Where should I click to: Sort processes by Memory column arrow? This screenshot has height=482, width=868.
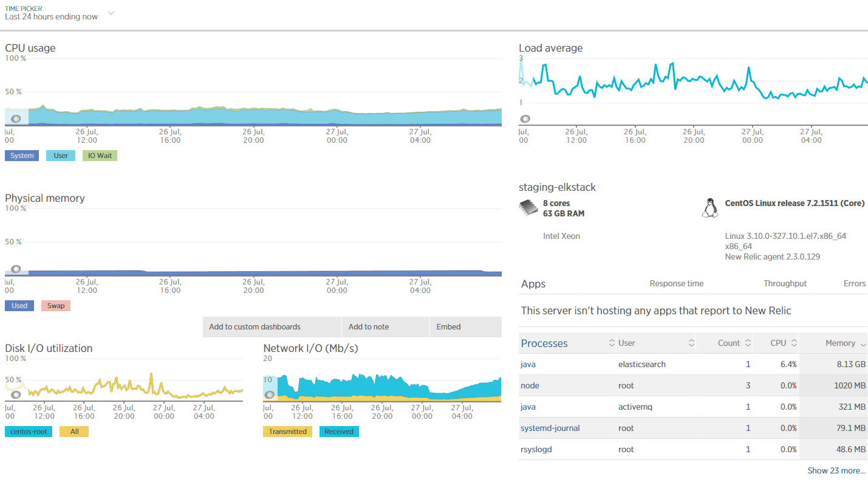(x=863, y=343)
